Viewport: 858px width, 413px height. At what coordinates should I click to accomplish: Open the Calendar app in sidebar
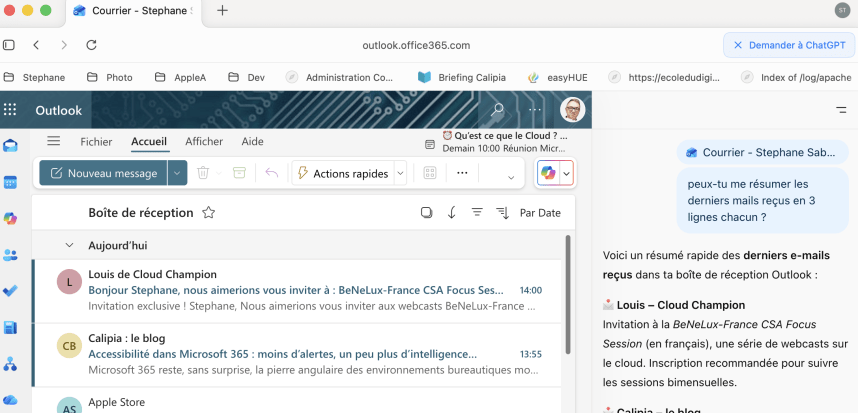[x=10, y=182]
